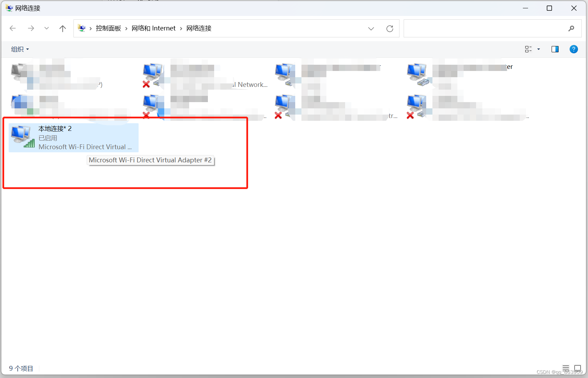
Task: Click the 网络连接 breadcrumb link
Action: pos(199,28)
